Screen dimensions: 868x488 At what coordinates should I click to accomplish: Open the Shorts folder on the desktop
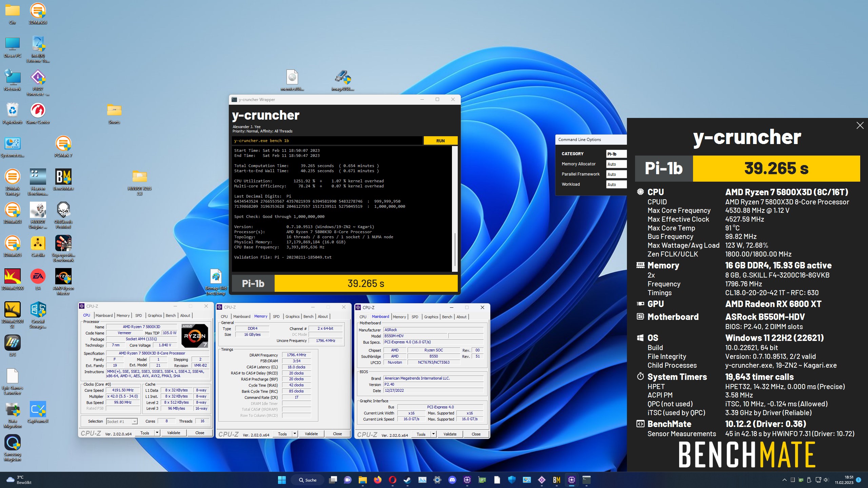[114, 113]
